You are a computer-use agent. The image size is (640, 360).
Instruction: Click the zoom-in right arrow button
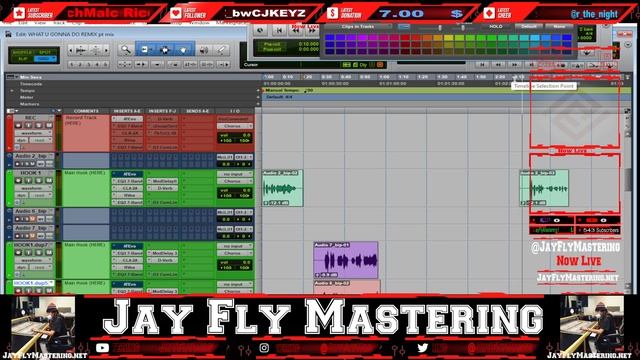tap(107, 50)
